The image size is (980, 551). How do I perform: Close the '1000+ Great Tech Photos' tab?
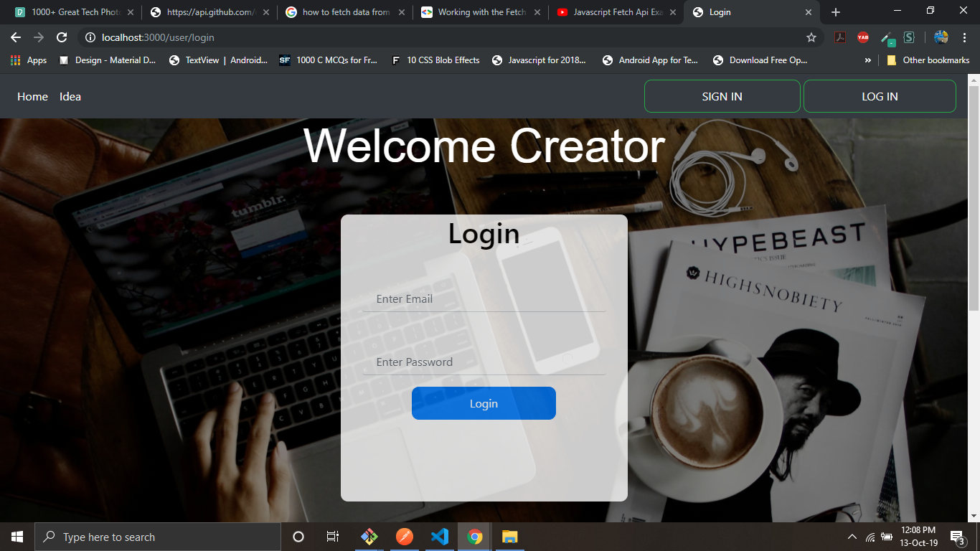point(131,12)
